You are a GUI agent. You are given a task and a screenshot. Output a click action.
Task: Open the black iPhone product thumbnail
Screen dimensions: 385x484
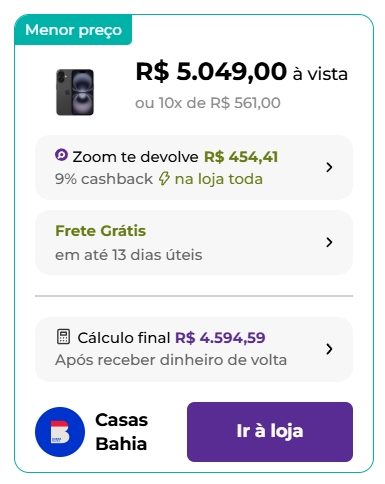point(75,92)
